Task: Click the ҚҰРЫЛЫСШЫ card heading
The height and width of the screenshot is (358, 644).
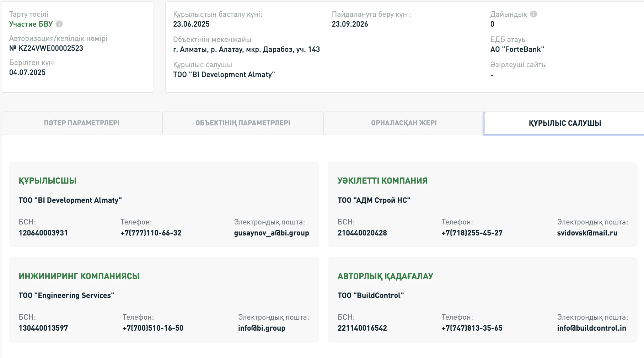Action: tap(48, 181)
